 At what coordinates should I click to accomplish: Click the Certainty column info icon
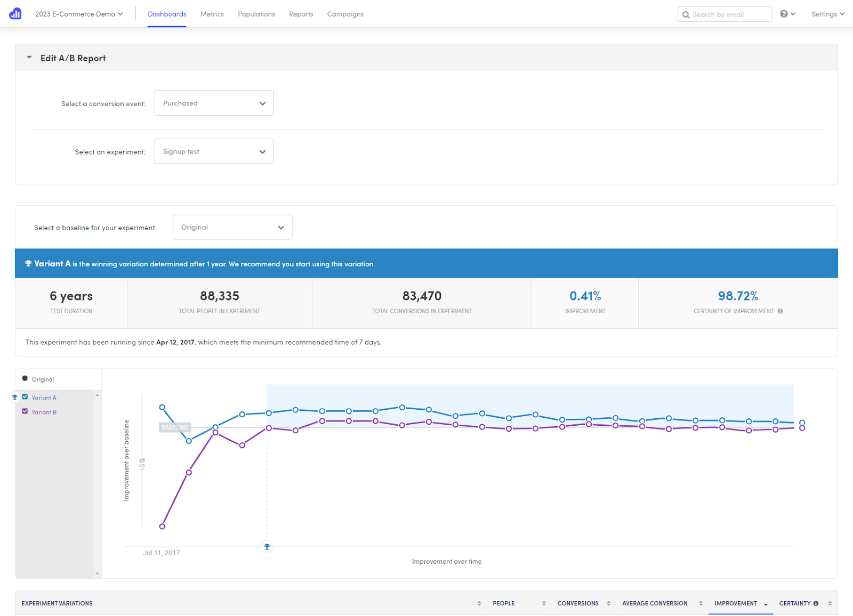pyautogui.click(x=816, y=603)
